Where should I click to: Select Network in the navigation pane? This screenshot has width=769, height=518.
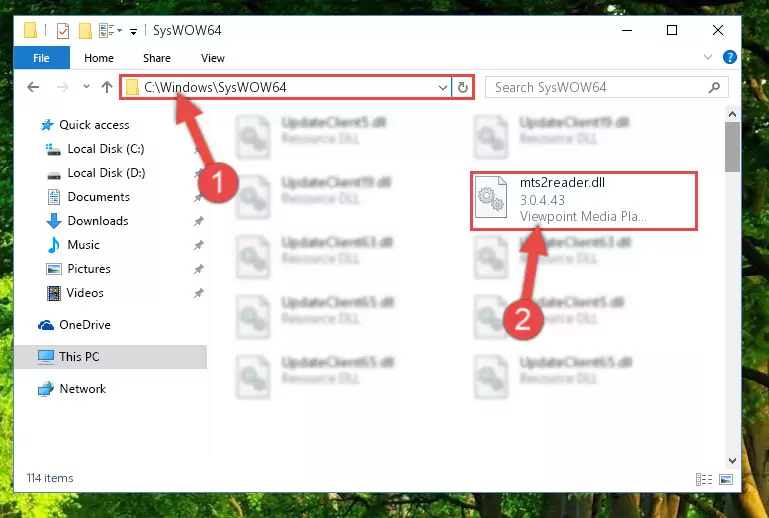[82, 389]
